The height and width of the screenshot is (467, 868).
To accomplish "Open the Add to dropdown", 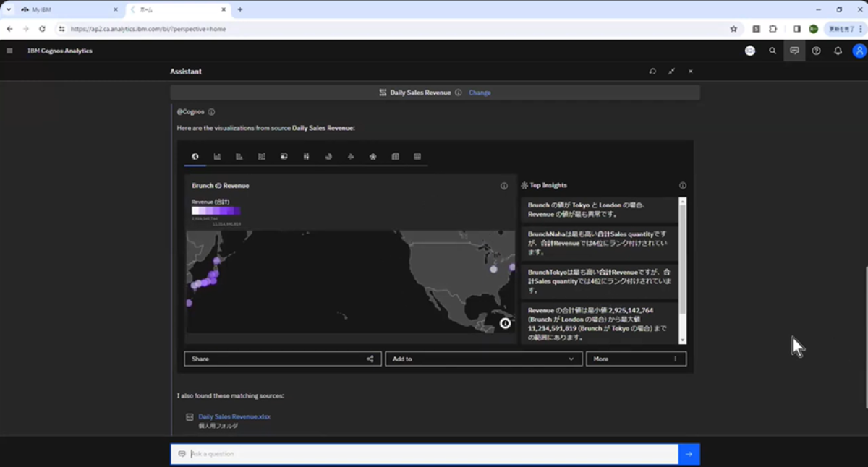I will tap(483, 359).
